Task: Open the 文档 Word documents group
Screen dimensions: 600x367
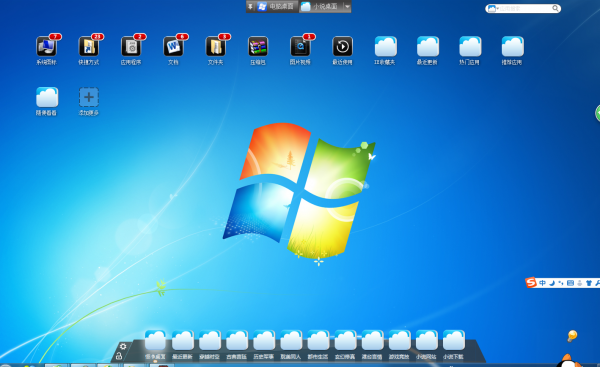Action: (x=173, y=47)
